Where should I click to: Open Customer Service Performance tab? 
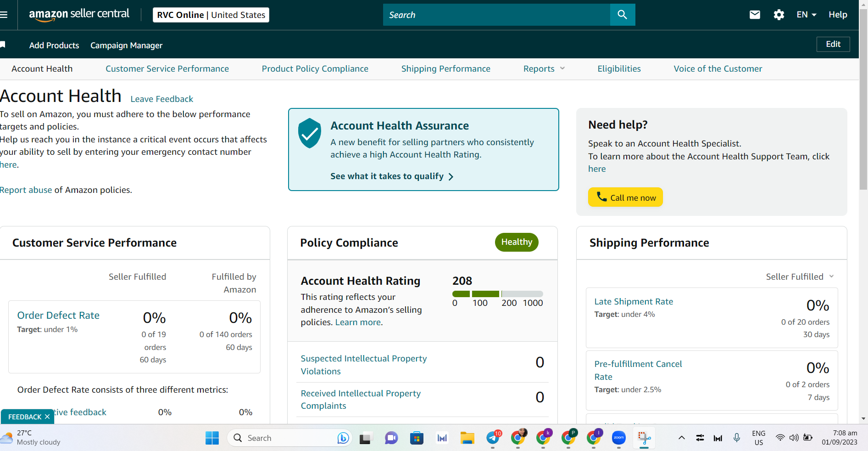(167, 69)
